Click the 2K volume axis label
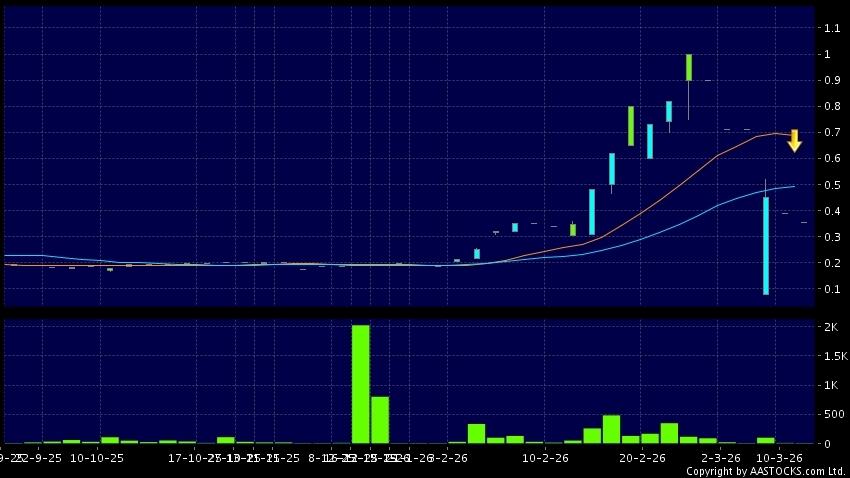850x478 pixels. point(831,328)
